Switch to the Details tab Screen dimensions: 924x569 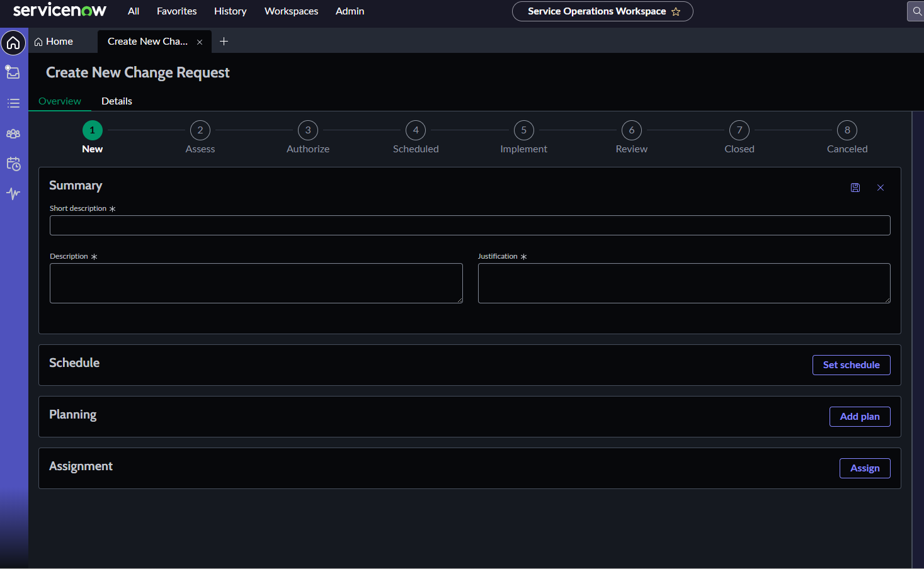(117, 101)
